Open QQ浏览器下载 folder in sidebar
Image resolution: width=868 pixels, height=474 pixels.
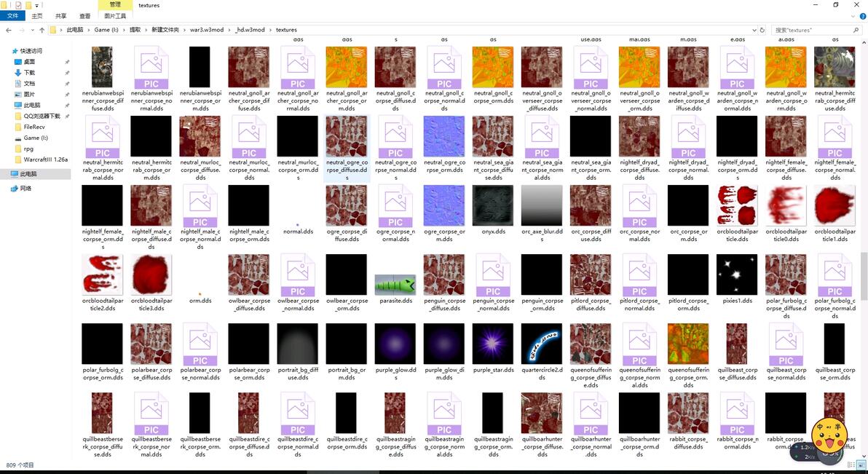point(42,116)
